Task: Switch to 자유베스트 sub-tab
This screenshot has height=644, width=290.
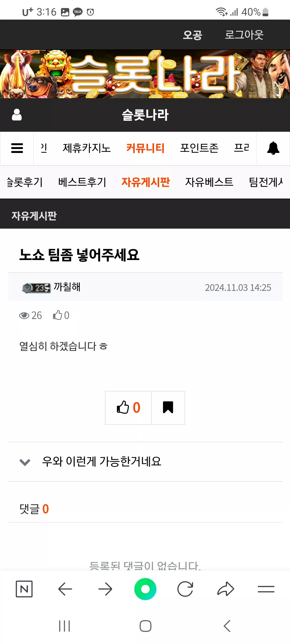Action: pyautogui.click(x=209, y=182)
